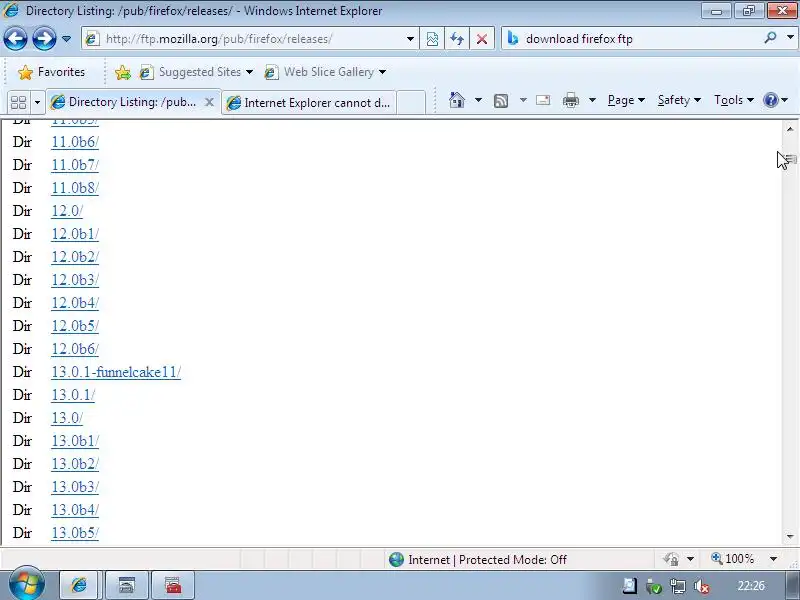Screen dimensions: 800x600
Task: Click Internet Protected Mode status text
Action: pyautogui.click(x=487, y=560)
